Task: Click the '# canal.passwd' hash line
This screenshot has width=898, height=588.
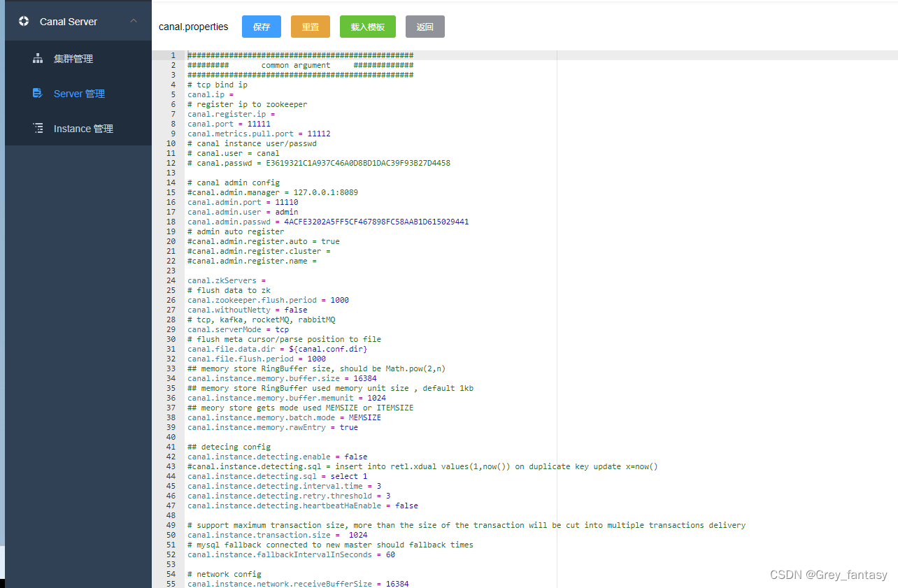Action: click(319, 163)
